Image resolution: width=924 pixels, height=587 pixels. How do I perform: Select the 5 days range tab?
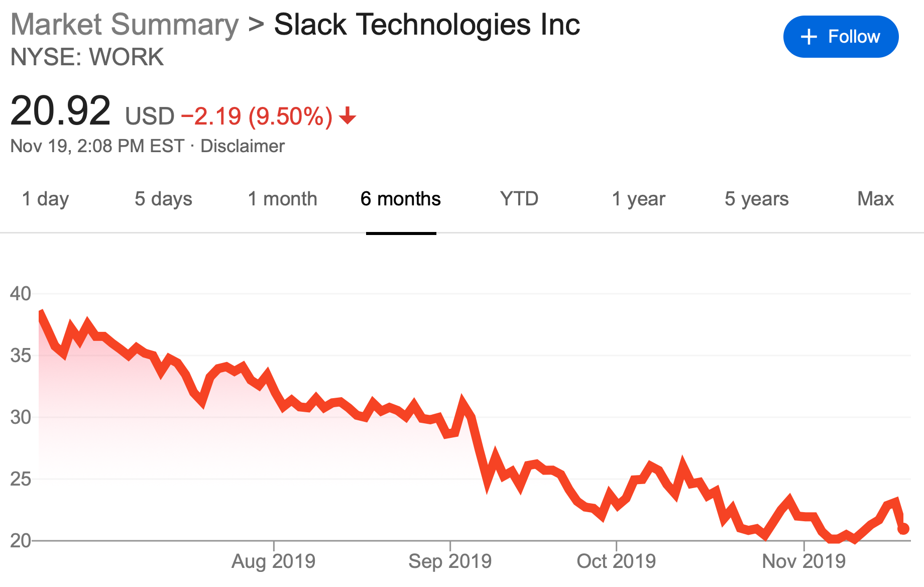(x=163, y=199)
